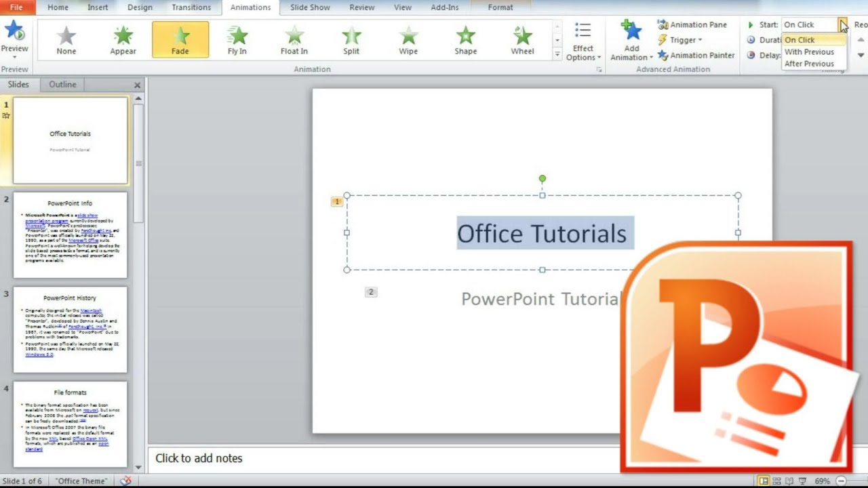This screenshot has width=868, height=488.
Task: Open the Slide Show ribbon tab
Action: click(310, 7)
